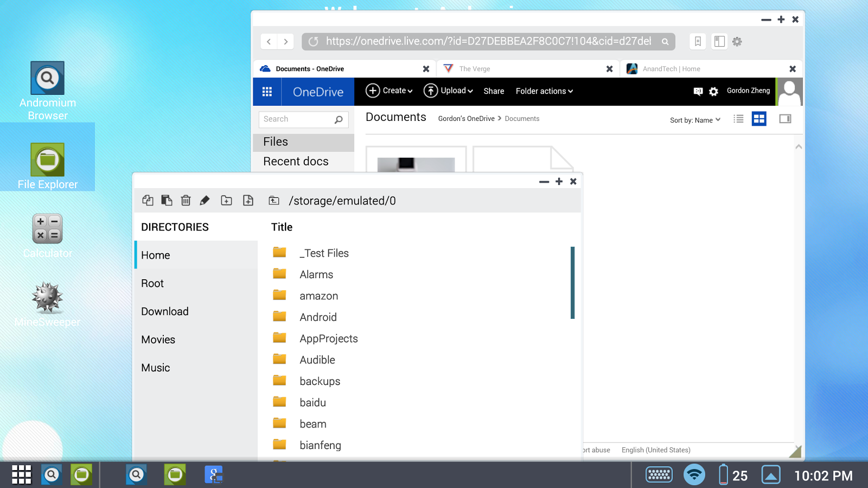Click the paste icon in File Explorer toolbar

167,200
